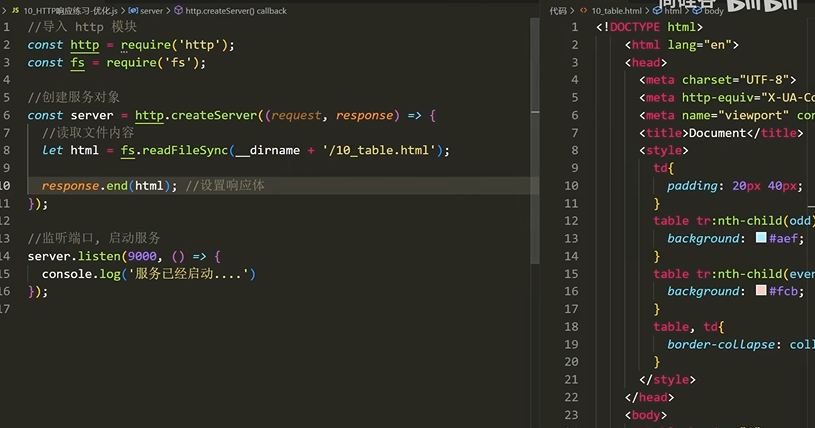This screenshot has width=815, height=428.
Task: Select the 代码 folder breadcrumb
Action: click(558, 10)
